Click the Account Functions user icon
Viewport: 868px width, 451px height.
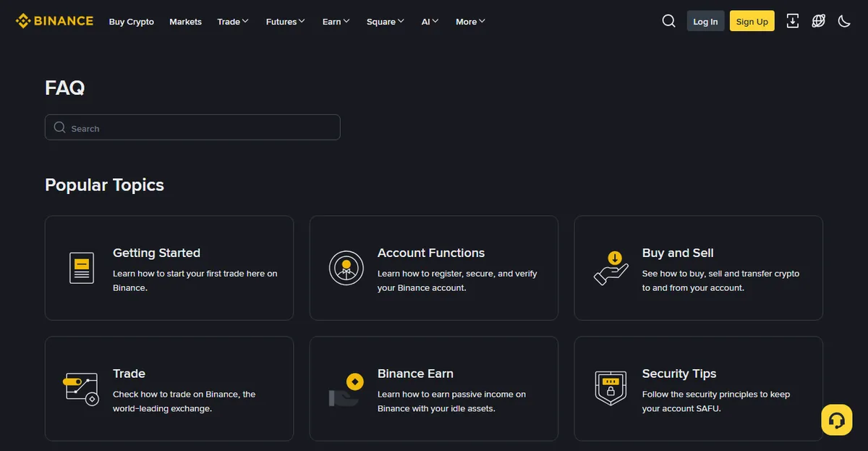(x=346, y=268)
